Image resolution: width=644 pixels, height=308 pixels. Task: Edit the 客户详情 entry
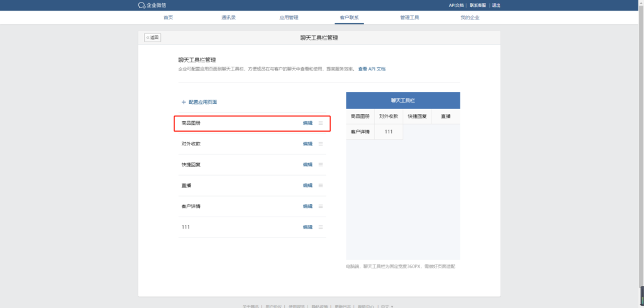pos(308,207)
